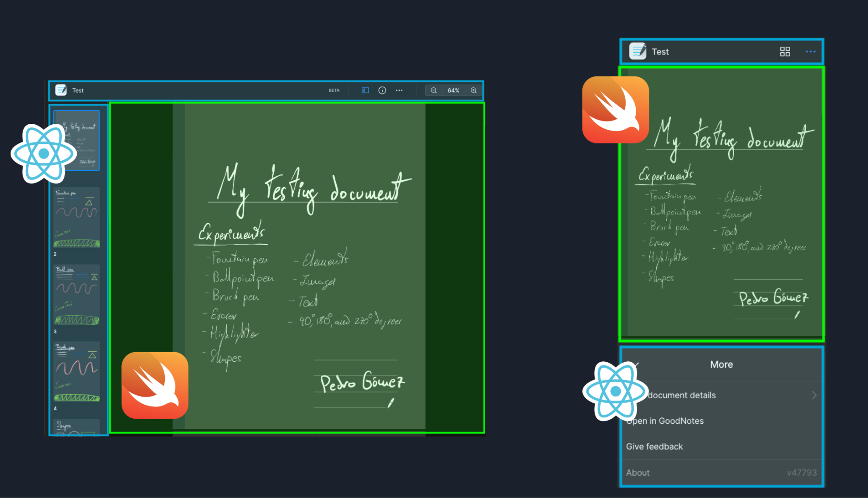Click zoom in icon in top toolbar
Image resolution: width=868 pixels, height=498 pixels.
pyautogui.click(x=472, y=90)
